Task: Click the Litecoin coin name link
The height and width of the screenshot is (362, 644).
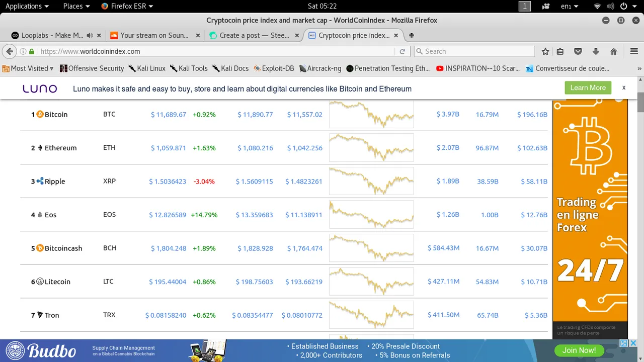Action: coord(57,282)
